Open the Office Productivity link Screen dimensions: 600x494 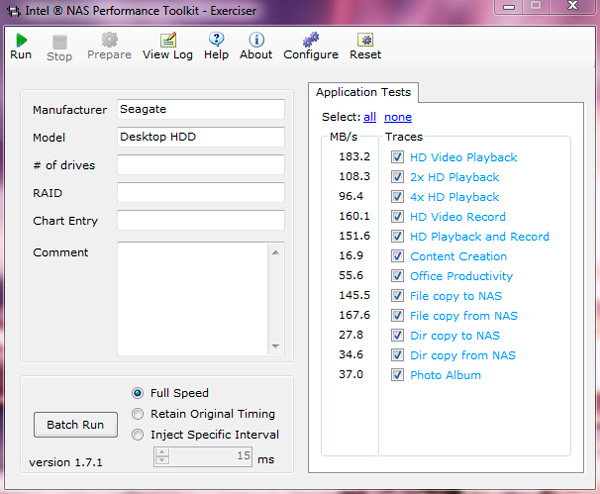(x=461, y=276)
